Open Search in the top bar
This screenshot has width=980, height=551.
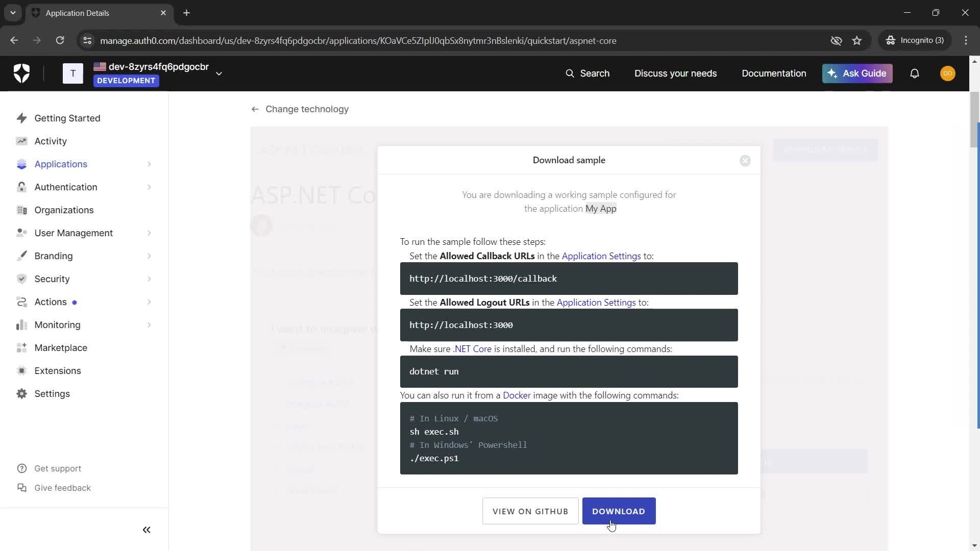tap(587, 73)
